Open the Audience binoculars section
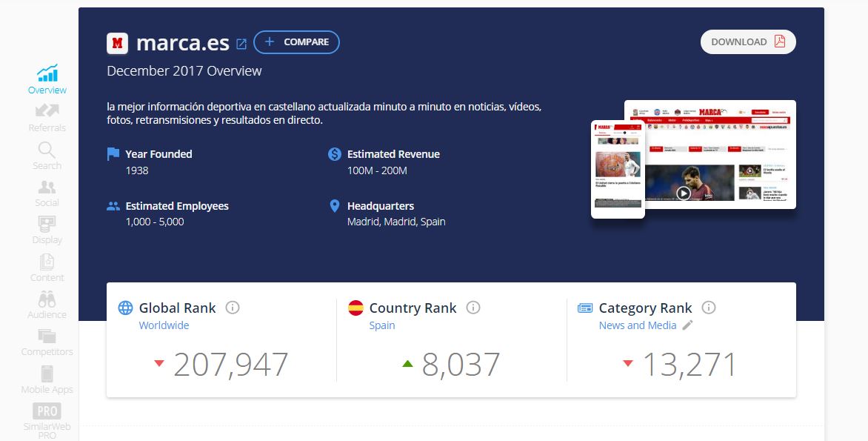This screenshot has width=868, height=441. pyautogui.click(x=47, y=305)
